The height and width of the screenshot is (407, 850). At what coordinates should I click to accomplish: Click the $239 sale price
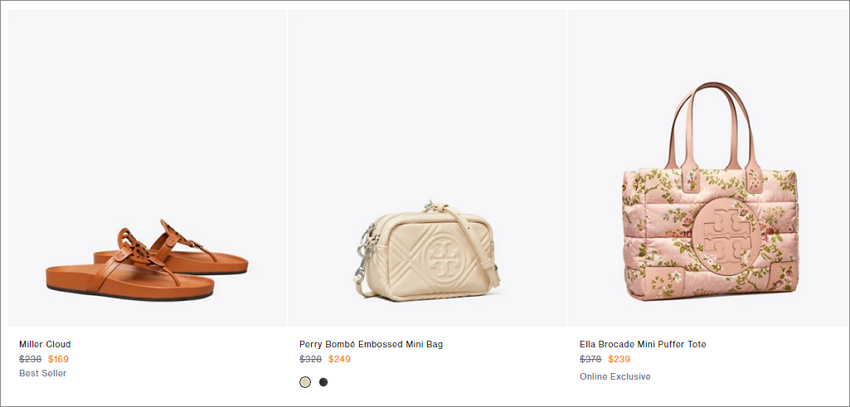[x=619, y=359]
